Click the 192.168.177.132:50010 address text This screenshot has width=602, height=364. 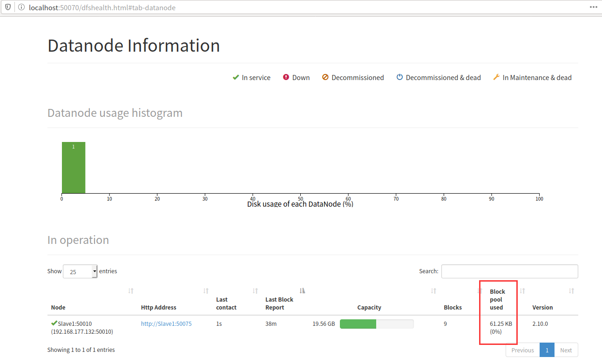pos(82,332)
